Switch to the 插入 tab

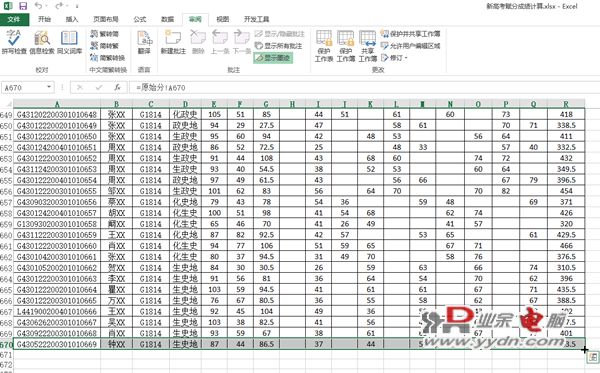[x=72, y=19]
